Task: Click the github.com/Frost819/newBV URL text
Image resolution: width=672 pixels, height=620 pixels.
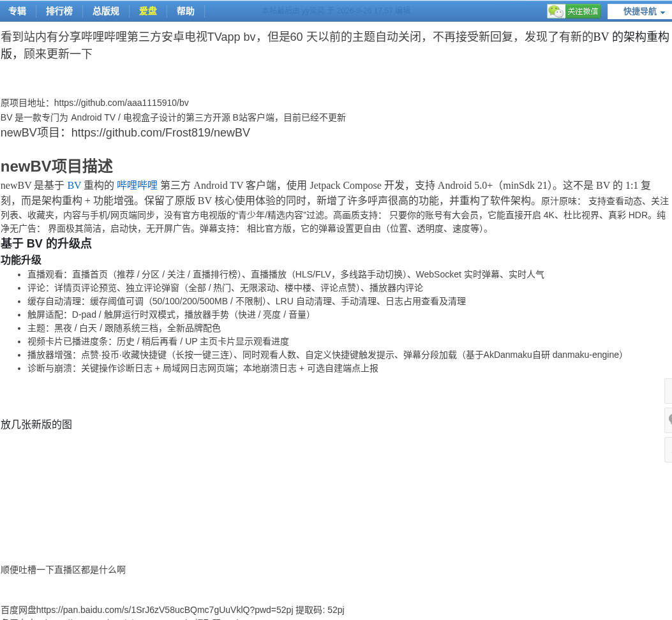Action: coord(161,133)
